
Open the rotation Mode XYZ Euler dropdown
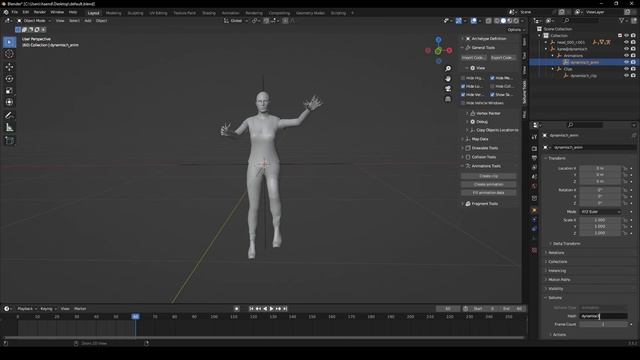coord(600,212)
